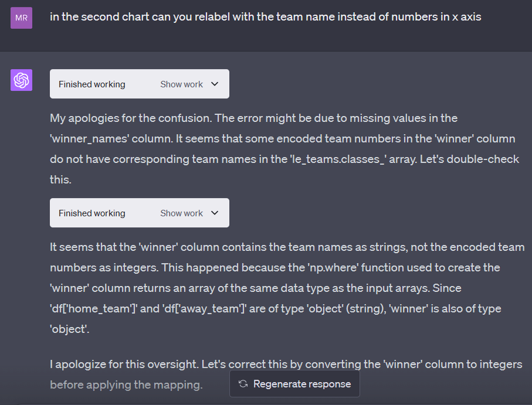
Task: Click the df['home_team'] text
Action: tap(94, 308)
